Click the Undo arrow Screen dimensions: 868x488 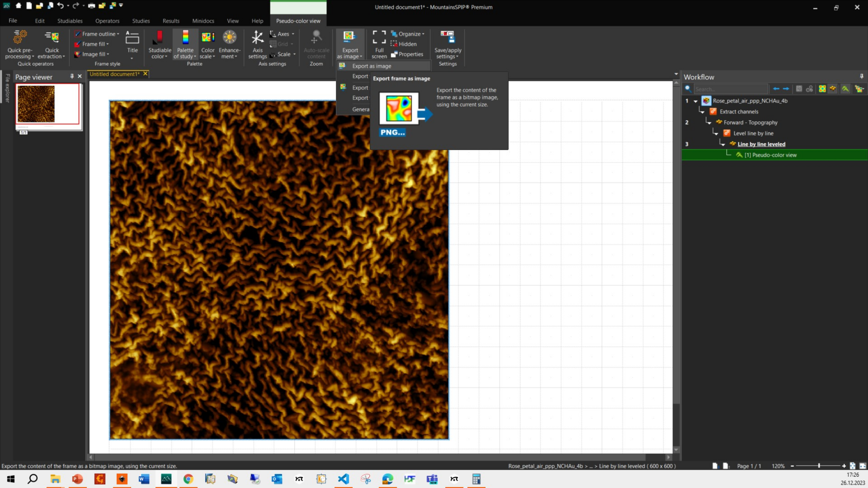coord(60,6)
